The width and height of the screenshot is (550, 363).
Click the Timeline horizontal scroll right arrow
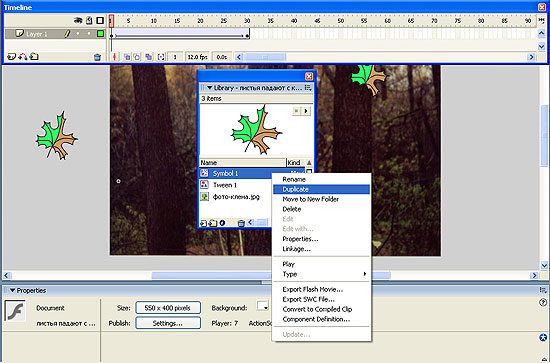[531, 57]
